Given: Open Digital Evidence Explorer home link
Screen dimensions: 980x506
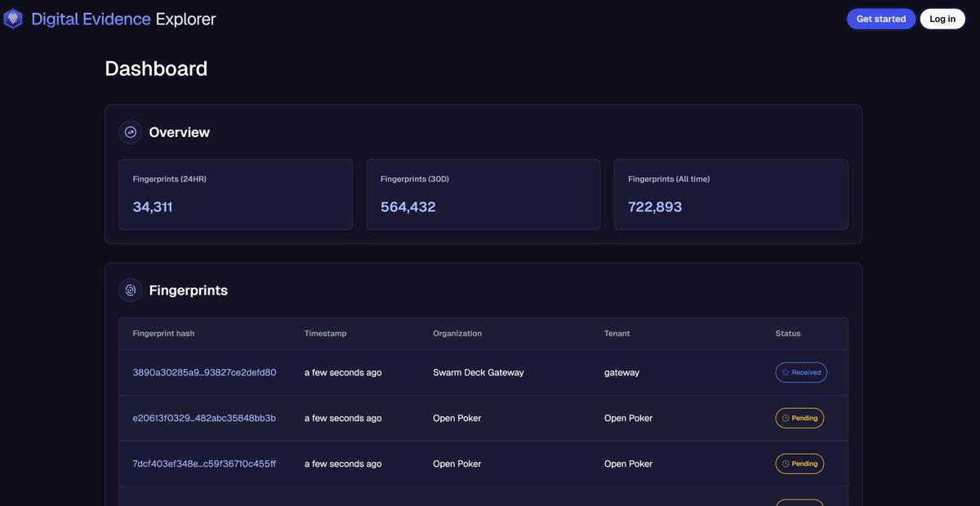Looking at the screenshot, I should 110,19.
